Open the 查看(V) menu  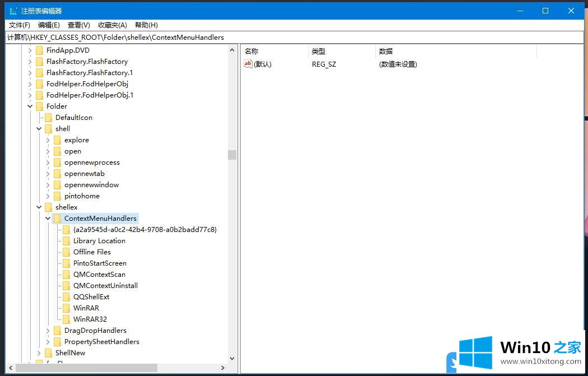79,25
